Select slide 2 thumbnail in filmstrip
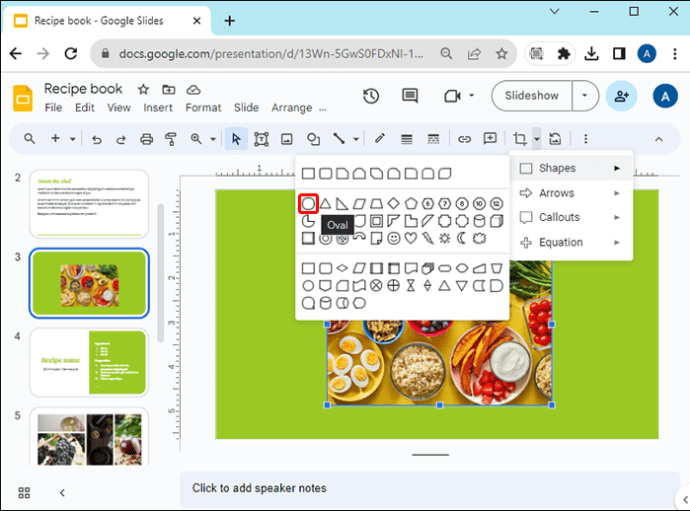Image resolution: width=690 pixels, height=511 pixels. pyautogui.click(x=89, y=204)
